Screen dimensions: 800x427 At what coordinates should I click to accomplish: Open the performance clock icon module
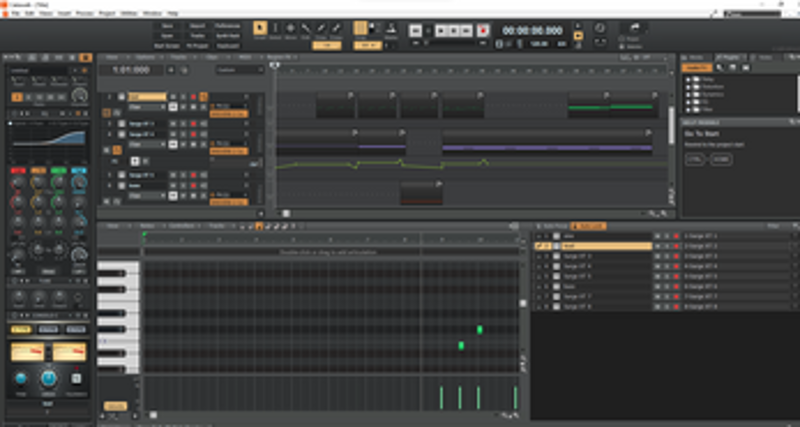pos(600,28)
